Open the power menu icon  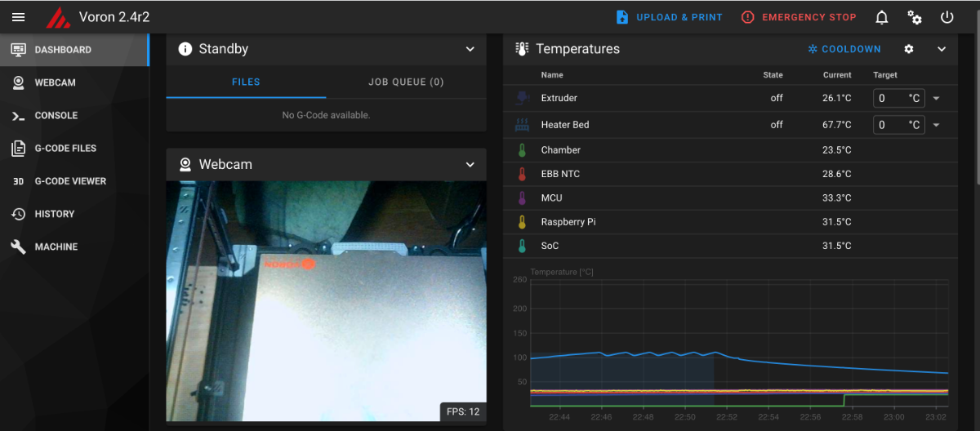pos(947,17)
